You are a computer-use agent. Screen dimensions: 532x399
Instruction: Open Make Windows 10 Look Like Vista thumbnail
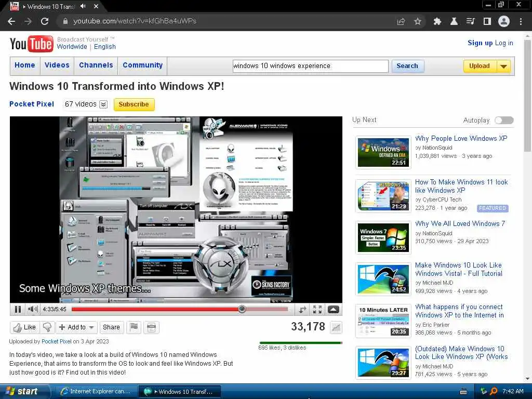(x=383, y=279)
